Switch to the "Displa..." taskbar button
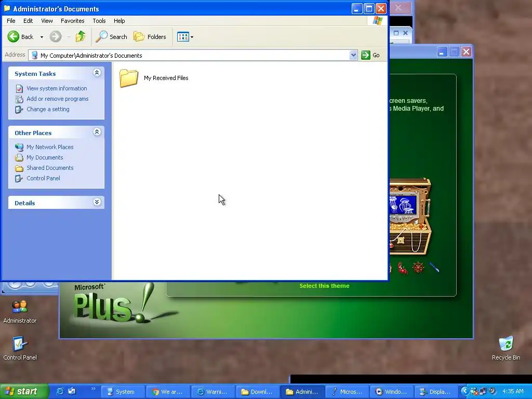 click(x=436, y=392)
